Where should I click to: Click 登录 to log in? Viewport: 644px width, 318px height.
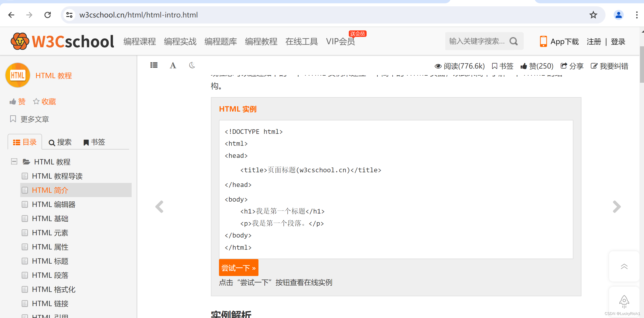(x=618, y=41)
